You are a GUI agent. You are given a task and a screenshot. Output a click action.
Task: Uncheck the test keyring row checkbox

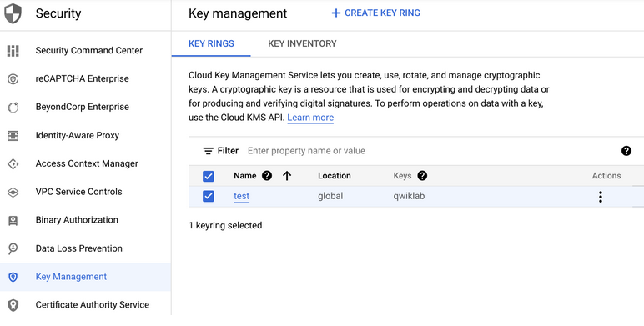coord(209,196)
